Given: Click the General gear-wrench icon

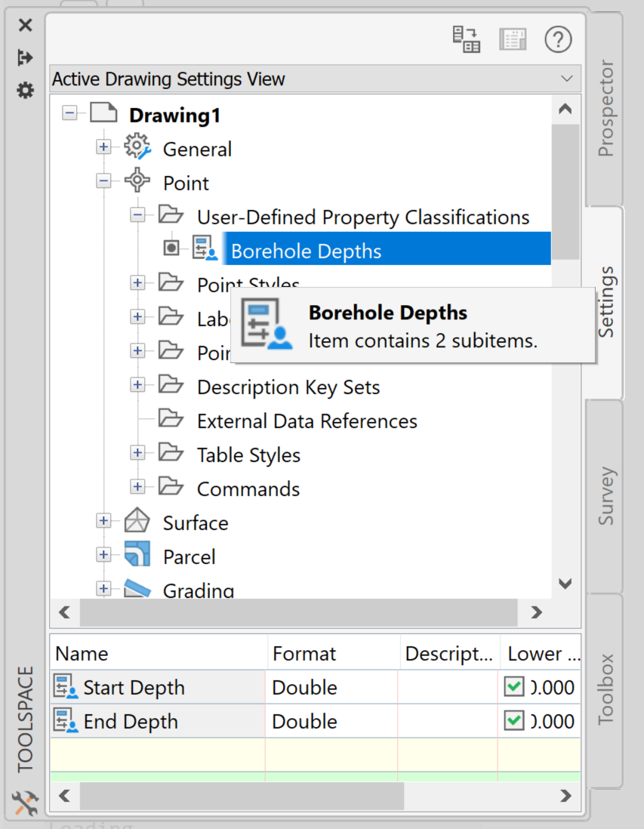Looking at the screenshot, I should [x=137, y=146].
